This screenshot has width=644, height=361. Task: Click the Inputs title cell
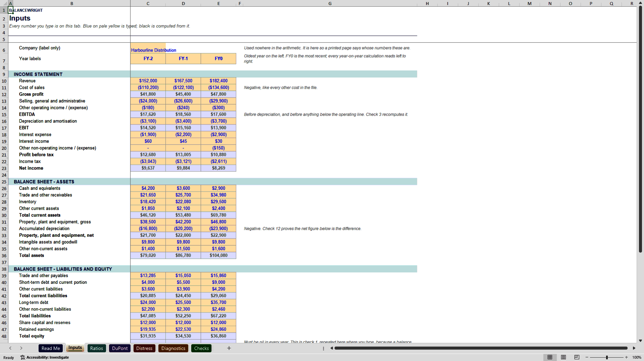[20, 18]
